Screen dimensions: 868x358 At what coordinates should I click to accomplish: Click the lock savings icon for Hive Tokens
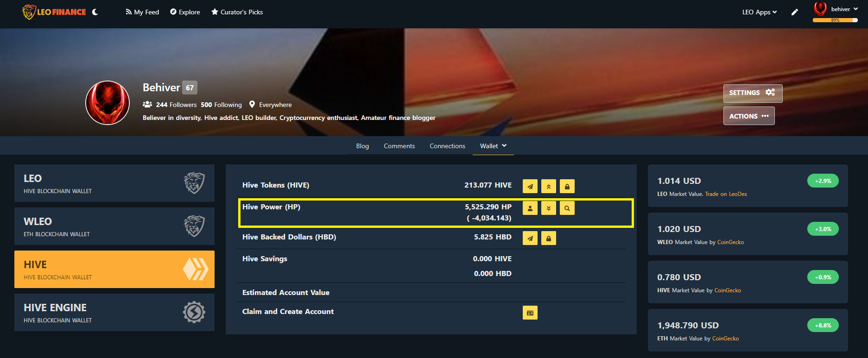[x=567, y=186]
